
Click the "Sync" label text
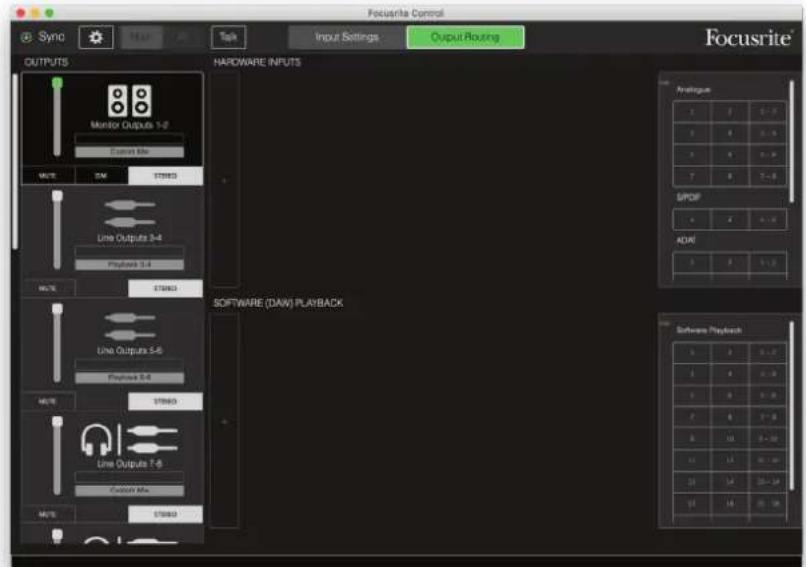[51, 37]
